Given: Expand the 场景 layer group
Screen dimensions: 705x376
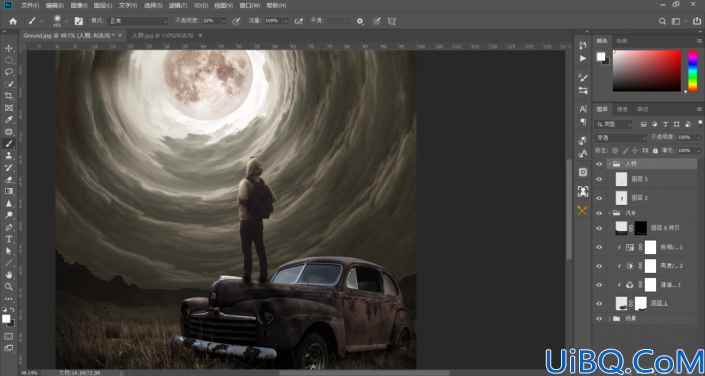Looking at the screenshot, I should [x=610, y=318].
